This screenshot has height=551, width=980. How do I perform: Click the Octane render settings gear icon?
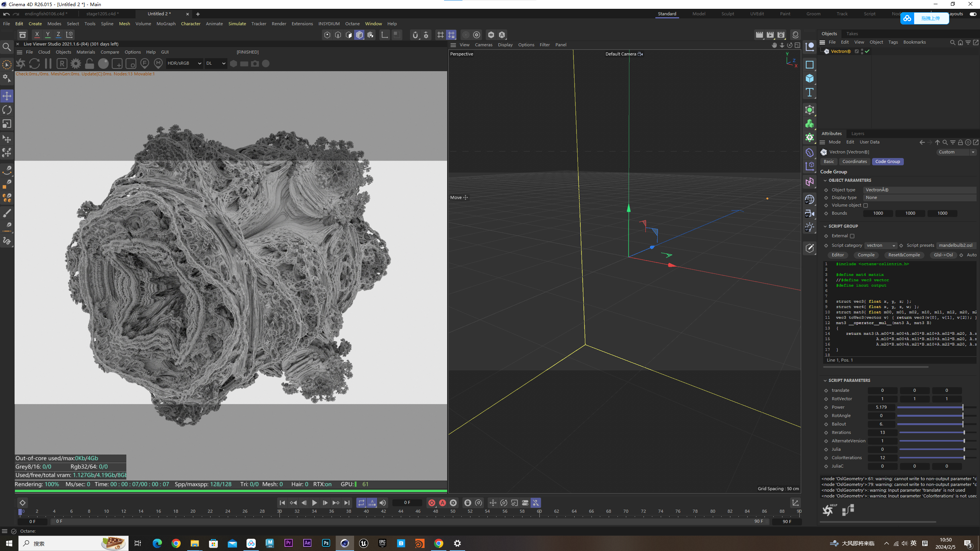coord(76,64)
